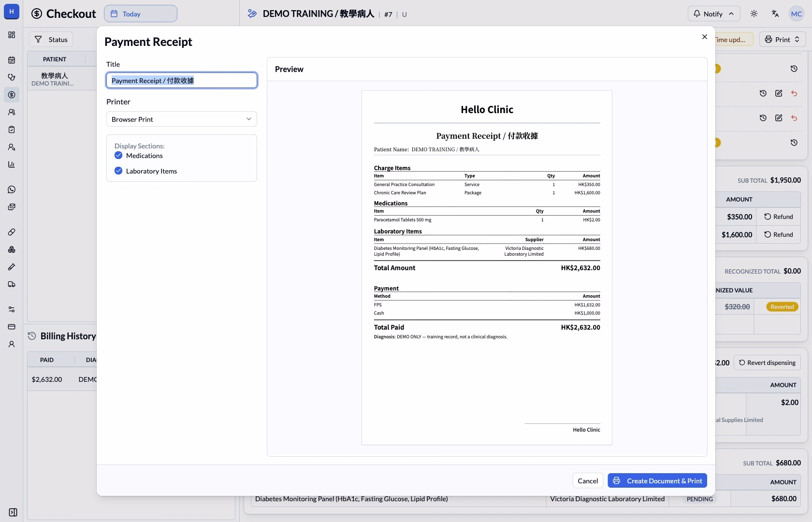Open the WhatsApp sidebar icon
The image size is (812, 522).
12,189
